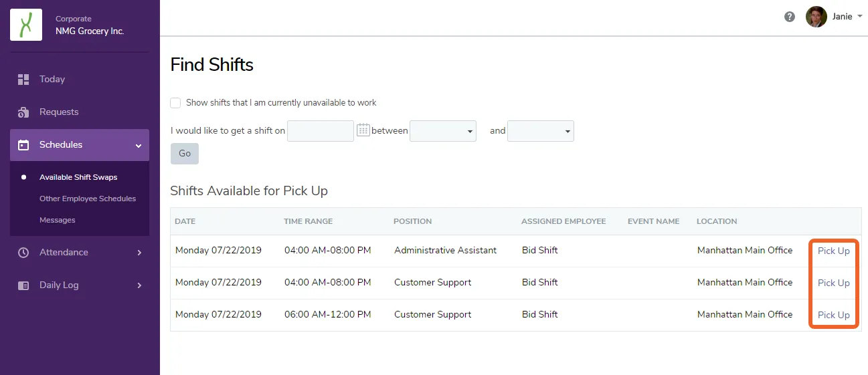This screenshot has height=375, width=868.
Task: Open the 'between' start time dropdown
Action: click(x=443, y=131)
